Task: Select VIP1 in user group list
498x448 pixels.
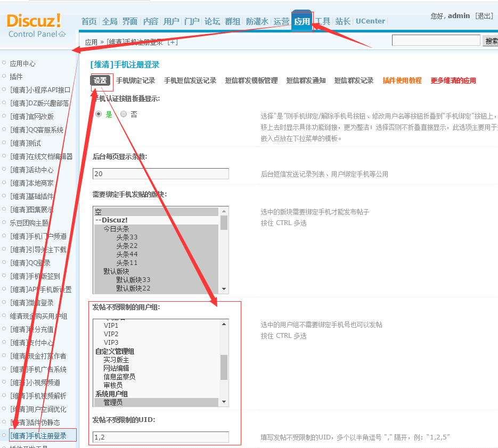Action: 156,326
